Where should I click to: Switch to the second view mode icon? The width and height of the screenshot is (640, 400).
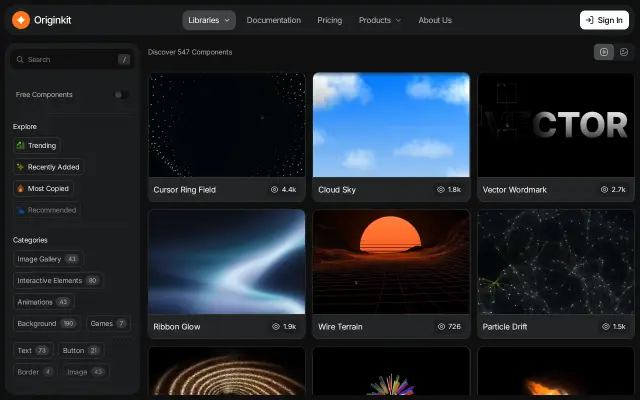(624, 52)
